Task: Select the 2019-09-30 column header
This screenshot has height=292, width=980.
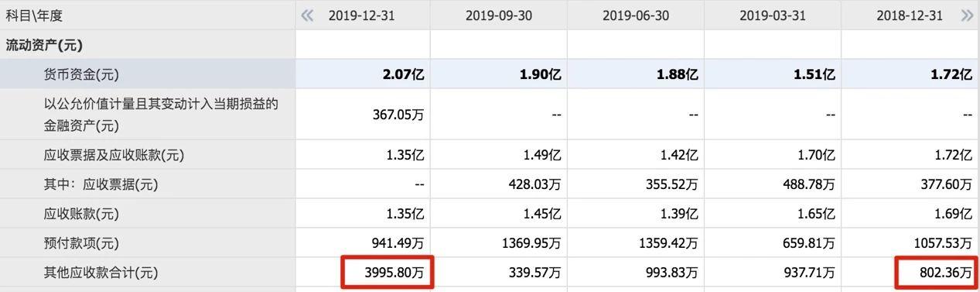Action: (x=498, y=15)
